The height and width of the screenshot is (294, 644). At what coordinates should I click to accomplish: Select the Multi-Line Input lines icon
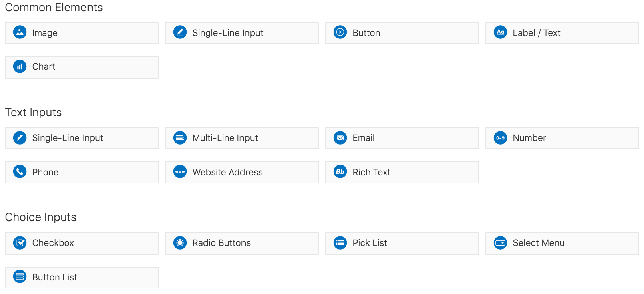point(180,138)
